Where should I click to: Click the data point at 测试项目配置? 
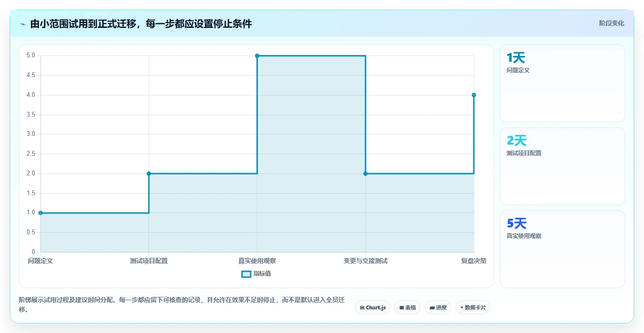pos(149,173)
